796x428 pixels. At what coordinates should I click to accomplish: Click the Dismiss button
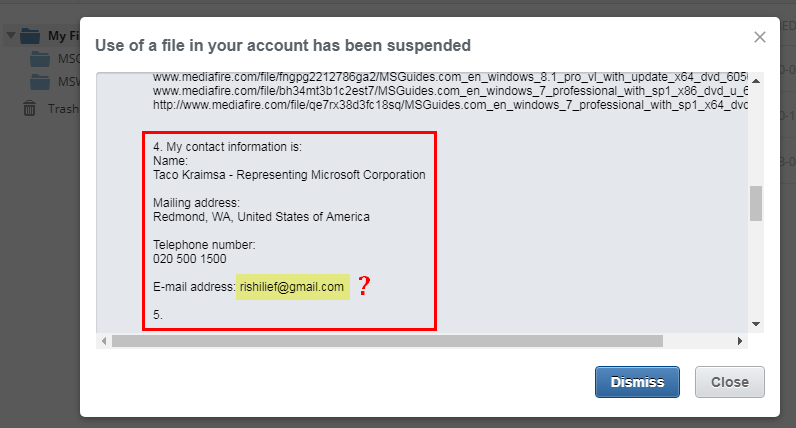[x=637, y=382]
